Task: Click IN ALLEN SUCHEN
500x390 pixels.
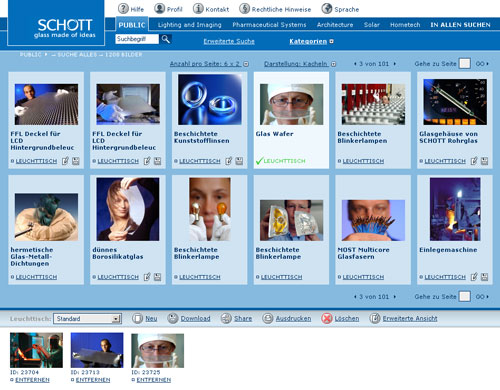Action: click(x=460, y=25)
